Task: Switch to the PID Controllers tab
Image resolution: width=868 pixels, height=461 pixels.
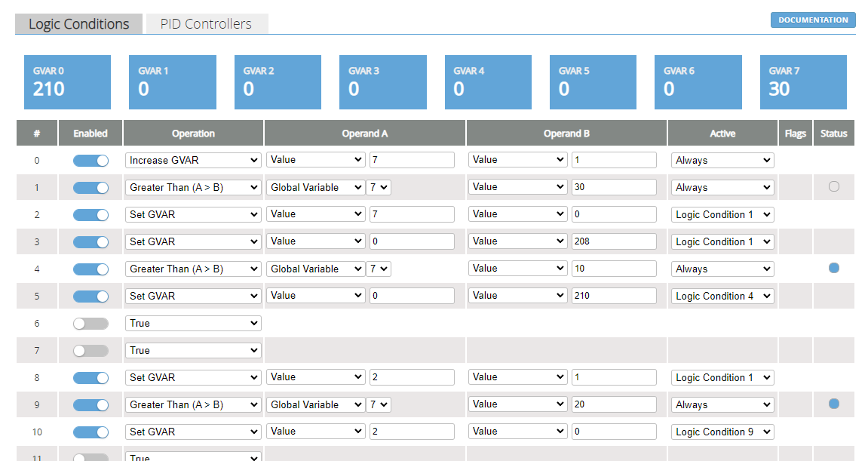Action: click(x=206, y=23)
